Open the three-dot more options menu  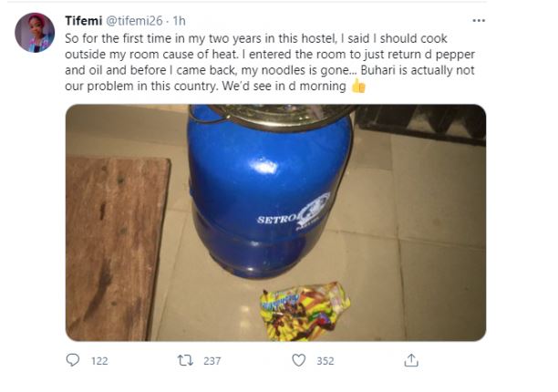[479, 20]
